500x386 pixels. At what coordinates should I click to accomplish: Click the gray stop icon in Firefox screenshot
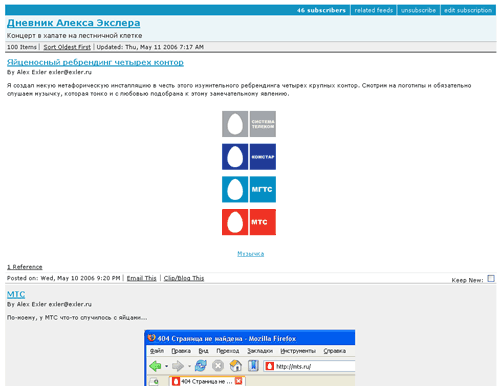click(x=218, y=366)
